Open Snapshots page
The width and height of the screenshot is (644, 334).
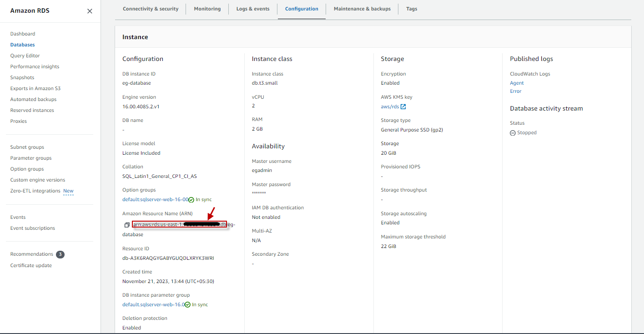click(x=22, y=77)
